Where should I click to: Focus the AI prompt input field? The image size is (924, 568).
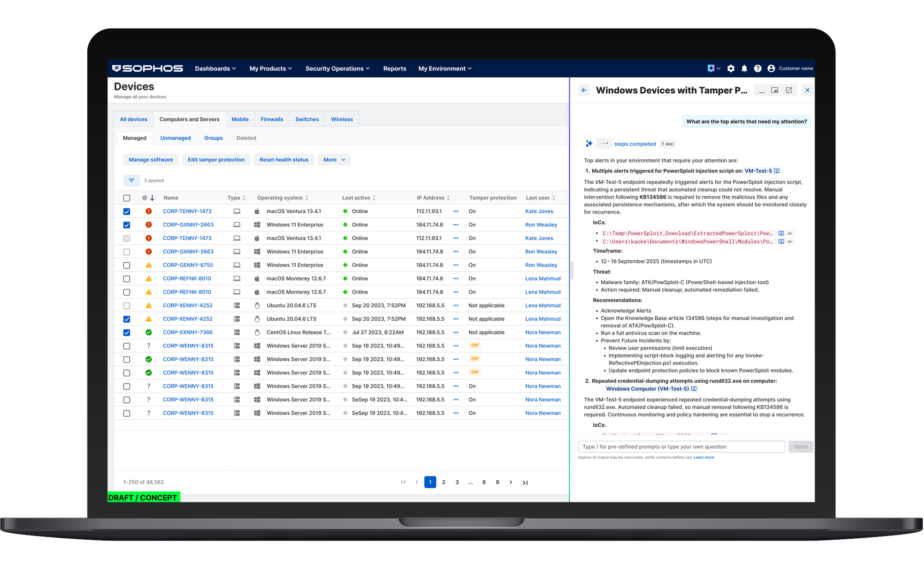681,447
